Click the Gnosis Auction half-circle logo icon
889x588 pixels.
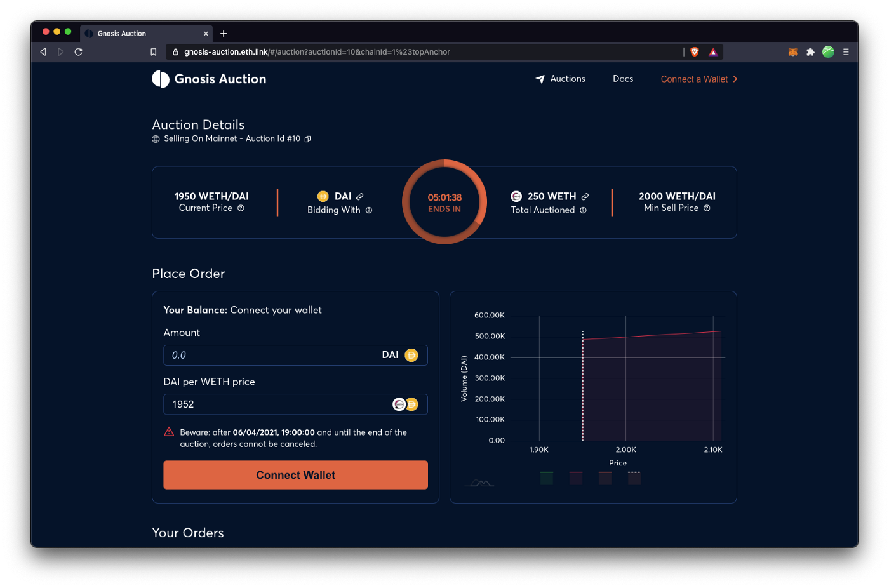point(161,79)
